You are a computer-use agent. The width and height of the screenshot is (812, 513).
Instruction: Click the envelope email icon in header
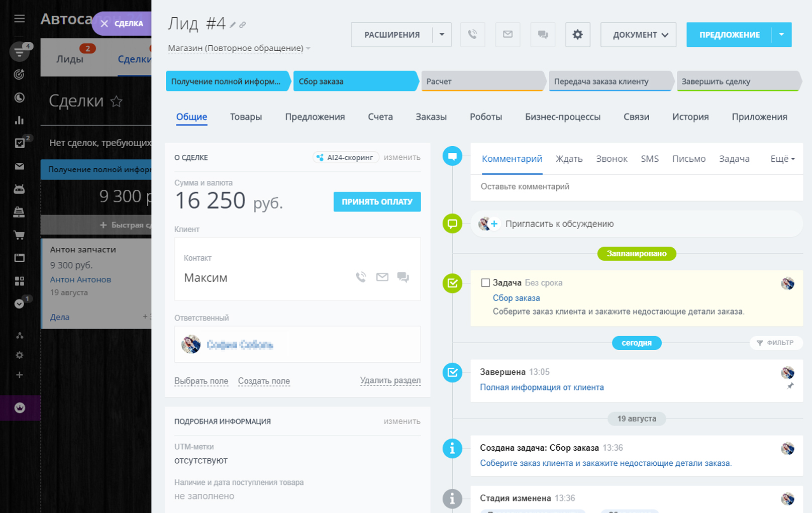[x=507, y=35]
